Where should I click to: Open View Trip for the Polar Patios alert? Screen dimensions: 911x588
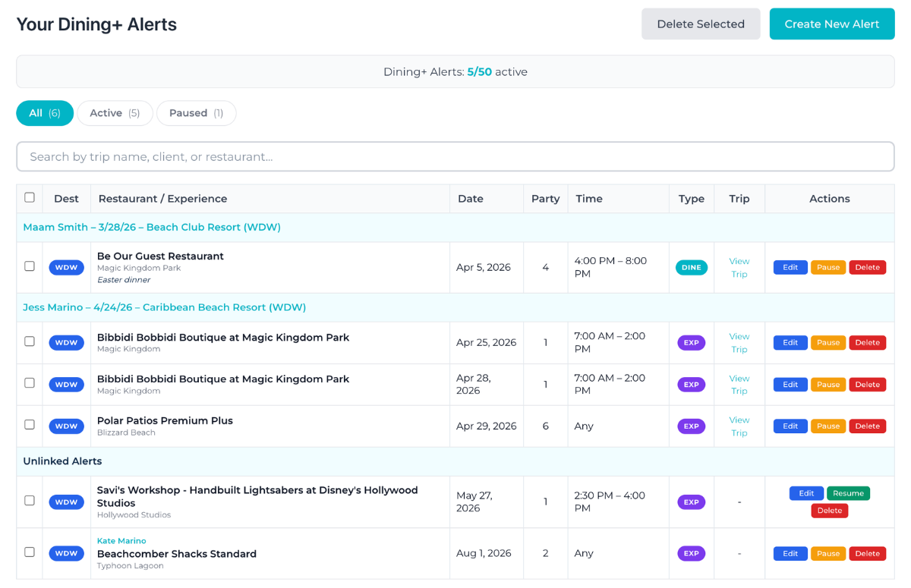pos(739,426)
